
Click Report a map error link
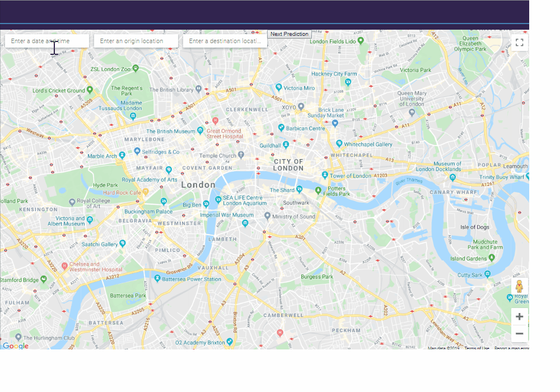tap(511, 348)
